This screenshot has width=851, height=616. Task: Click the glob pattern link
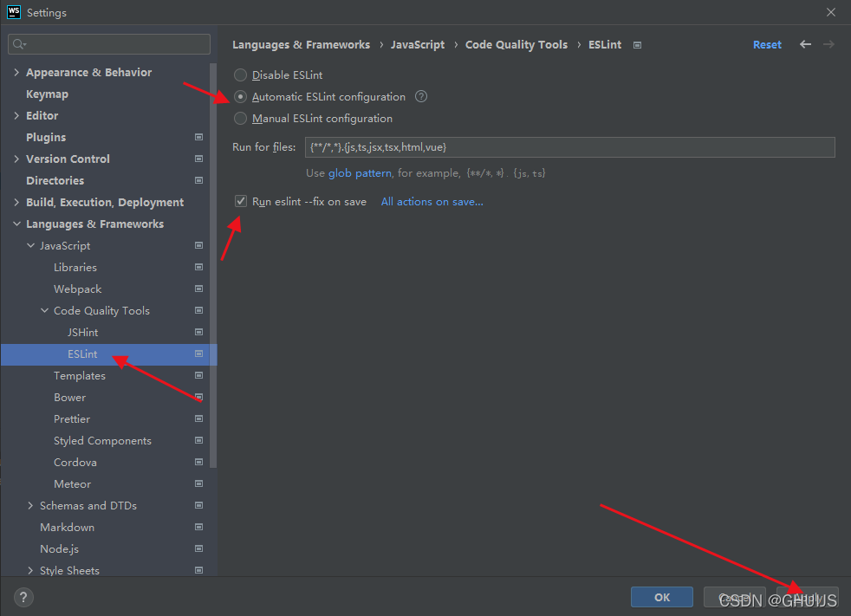(359, 172)
